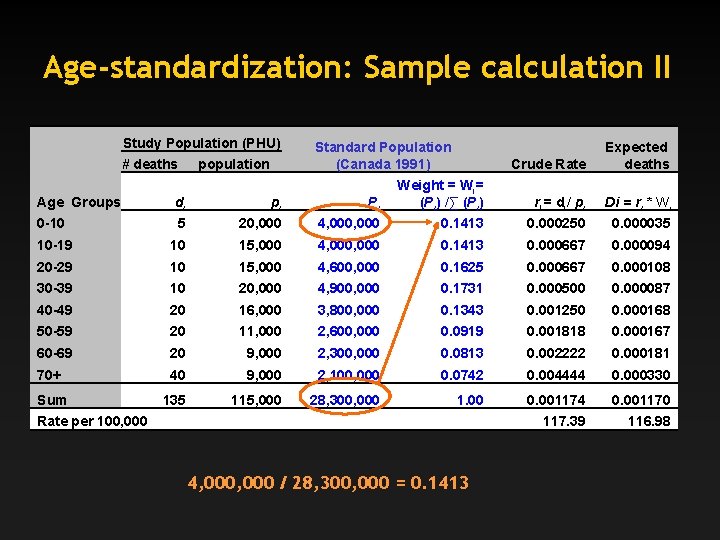Select the 'Rate per 100,000' row label
Screen dimensions: 720x540
92,421
